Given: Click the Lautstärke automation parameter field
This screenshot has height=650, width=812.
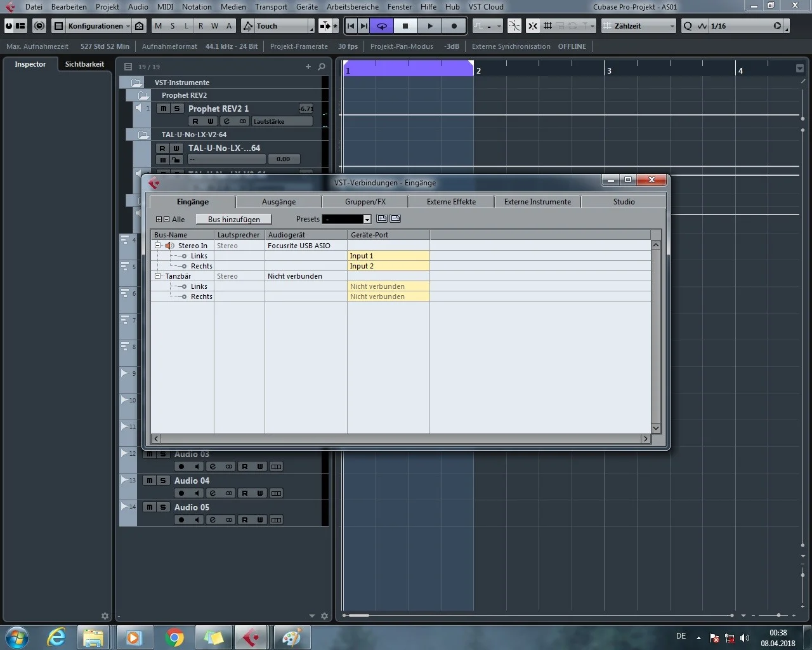Looking at the screenshot, I should tap(282, 121).
